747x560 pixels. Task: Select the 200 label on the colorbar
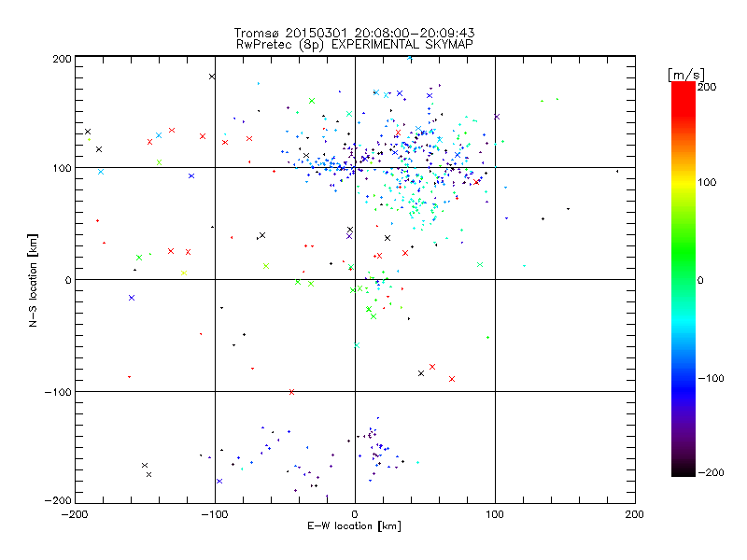707,87
